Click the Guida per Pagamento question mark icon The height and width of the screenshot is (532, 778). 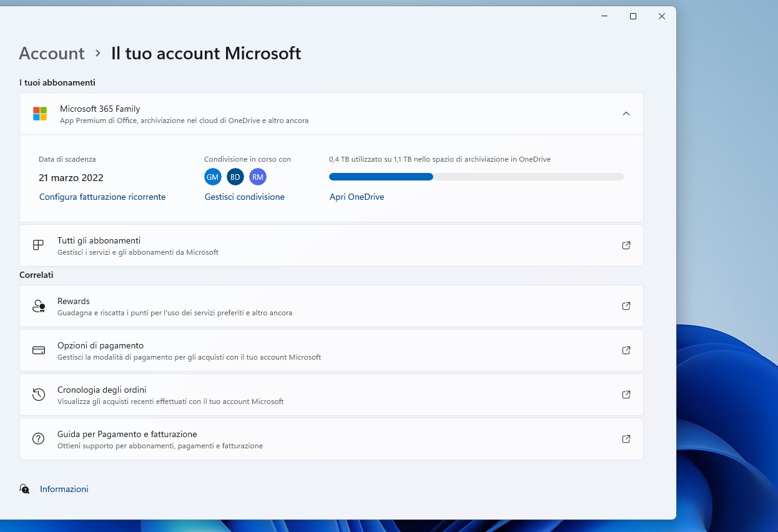click(39, 439)
